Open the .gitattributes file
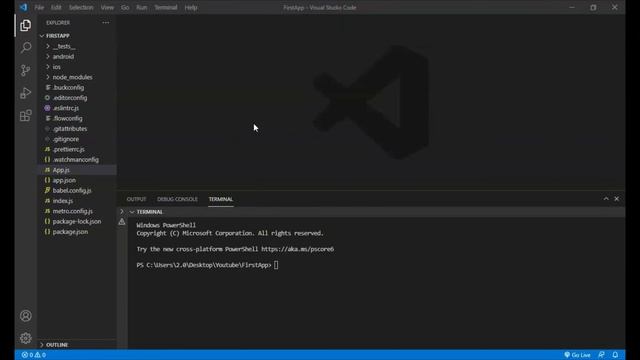 pos(77,129)
